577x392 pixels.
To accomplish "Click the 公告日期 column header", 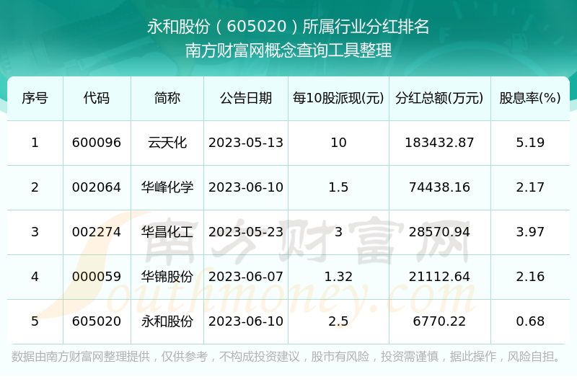I will 246,98.
